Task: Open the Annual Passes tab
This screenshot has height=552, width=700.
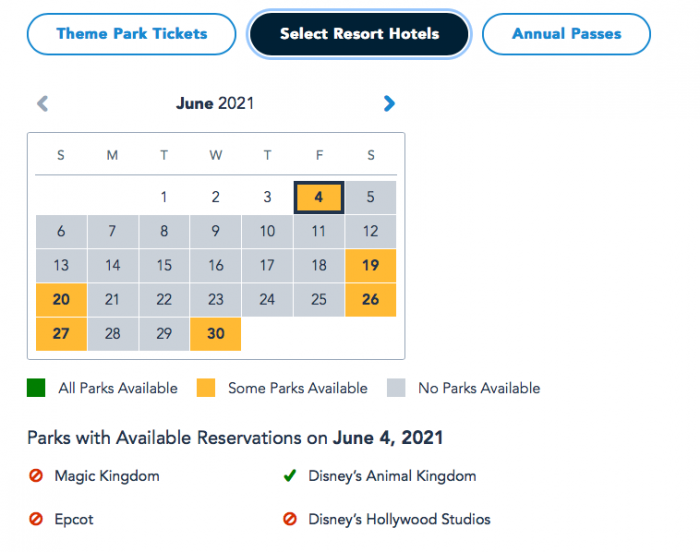Action: pyautogui.click(x=566, y=34)
